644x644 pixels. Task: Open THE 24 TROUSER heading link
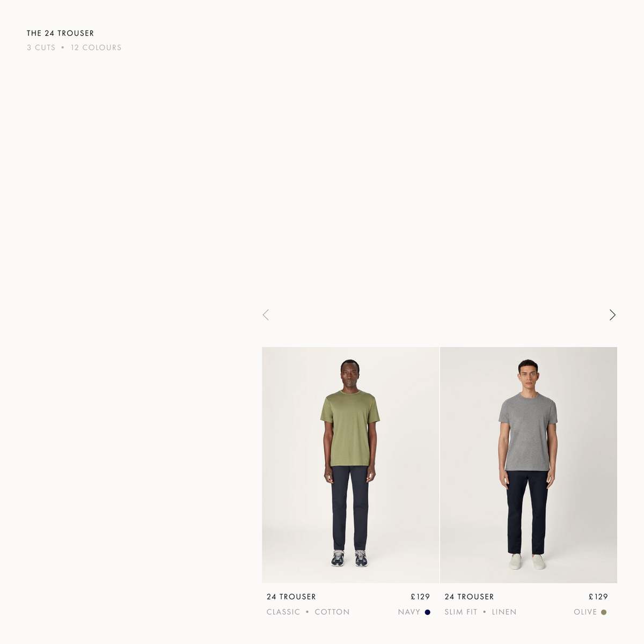[61, 33]
